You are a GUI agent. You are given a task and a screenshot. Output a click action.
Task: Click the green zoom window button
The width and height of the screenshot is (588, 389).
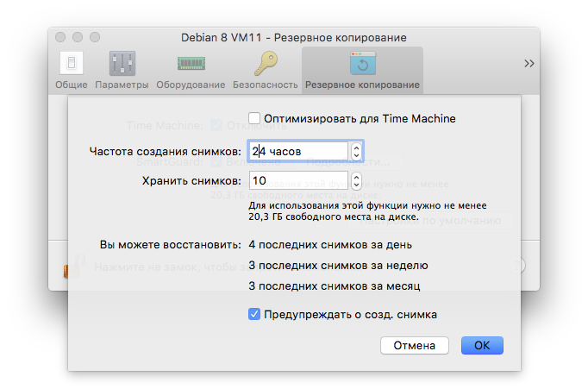(x=95, y=37)
